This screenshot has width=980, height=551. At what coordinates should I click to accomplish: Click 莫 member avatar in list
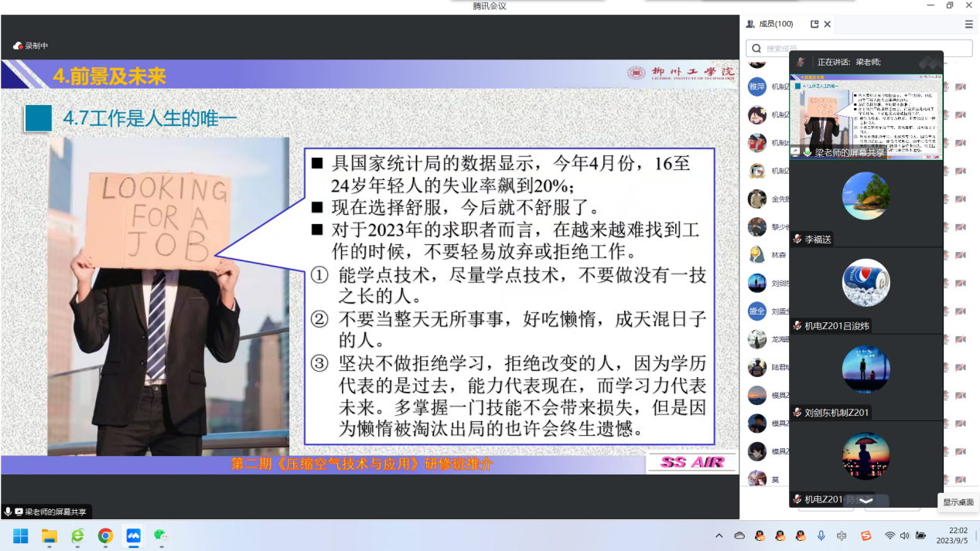pos(757,479)
